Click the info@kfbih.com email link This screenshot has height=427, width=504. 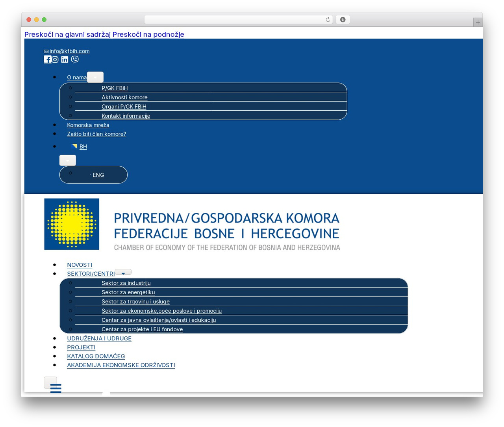[69, 51]
